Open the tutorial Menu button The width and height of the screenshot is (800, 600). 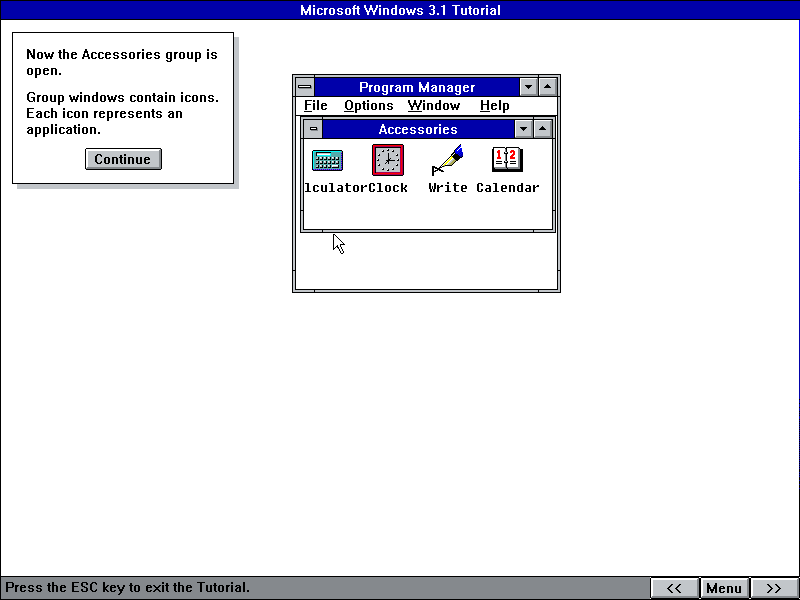[x=724, y=588]
